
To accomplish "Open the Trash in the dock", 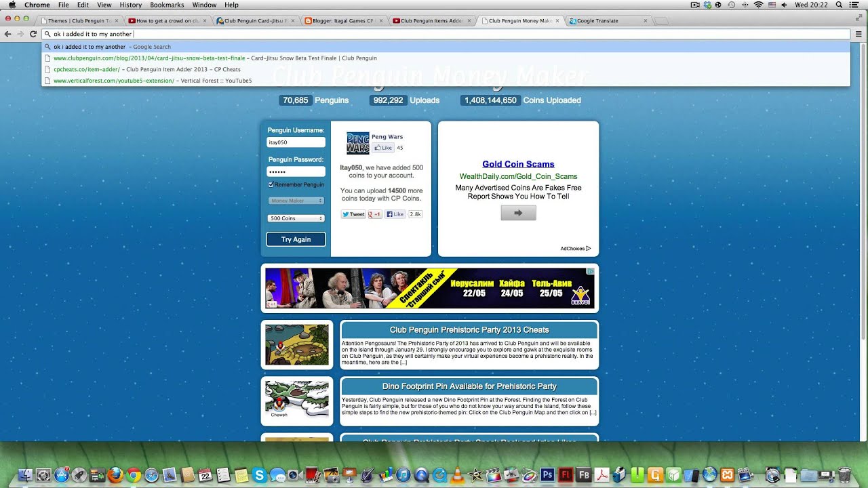I will (844, 475).
